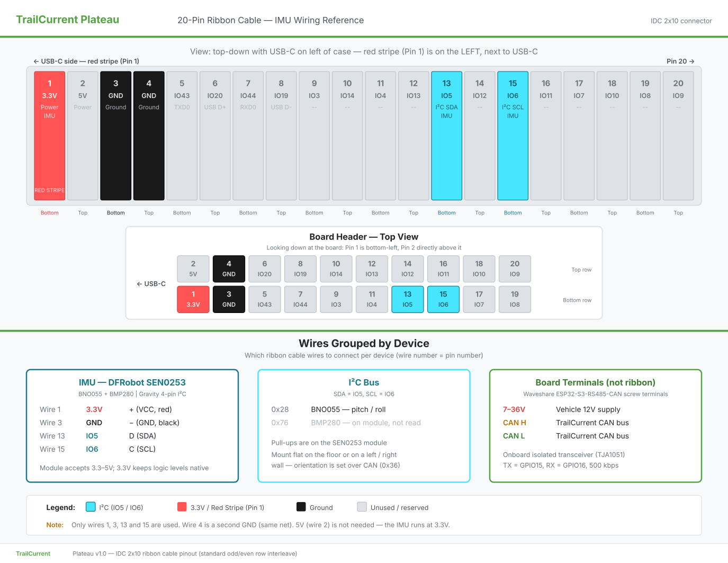Click pin 20 IO9 ribbon wire
The width and height of the screenshot is (728, 563).
(x=678, y=136)
